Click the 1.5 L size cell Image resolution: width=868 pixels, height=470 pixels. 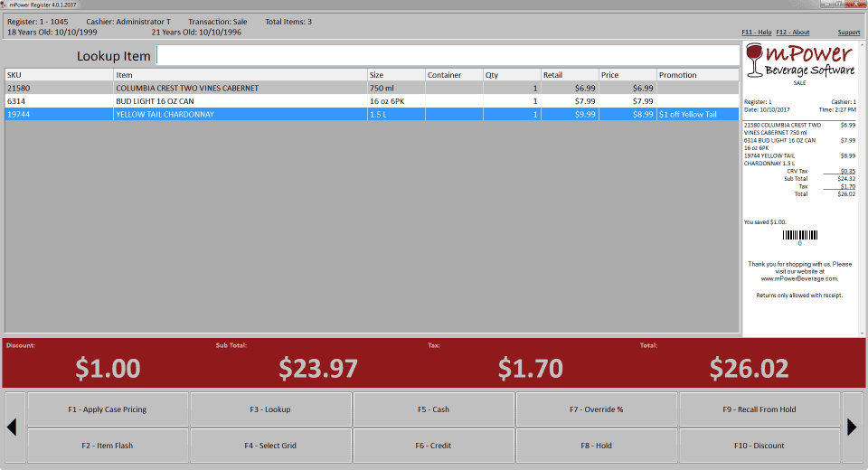[396, 115]
